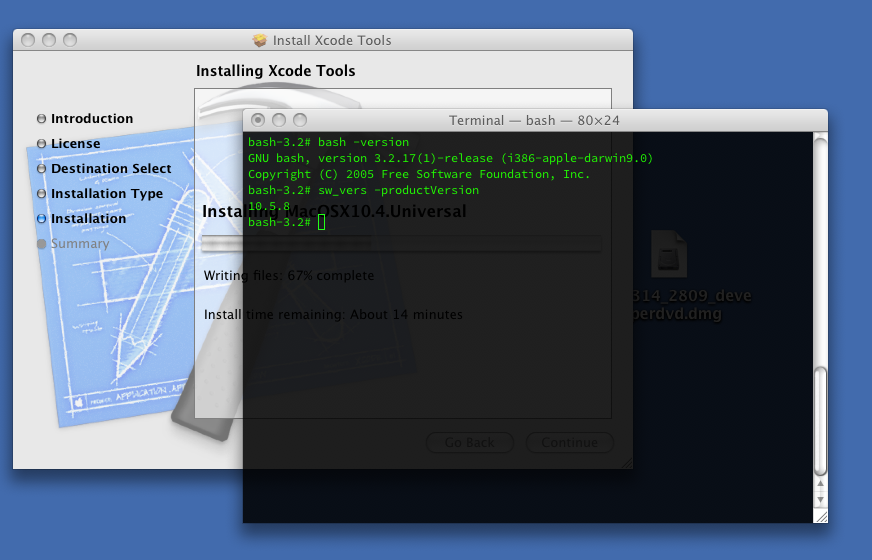The width and height of the screenshot is (872, 560).
Task: Click the Terminal scroll down arrow
Action: [820, 499]
